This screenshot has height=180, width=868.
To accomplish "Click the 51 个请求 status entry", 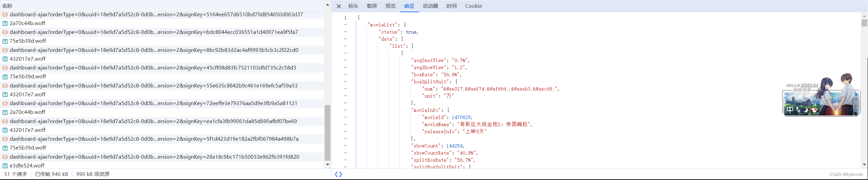I will (x=16, y=174).
